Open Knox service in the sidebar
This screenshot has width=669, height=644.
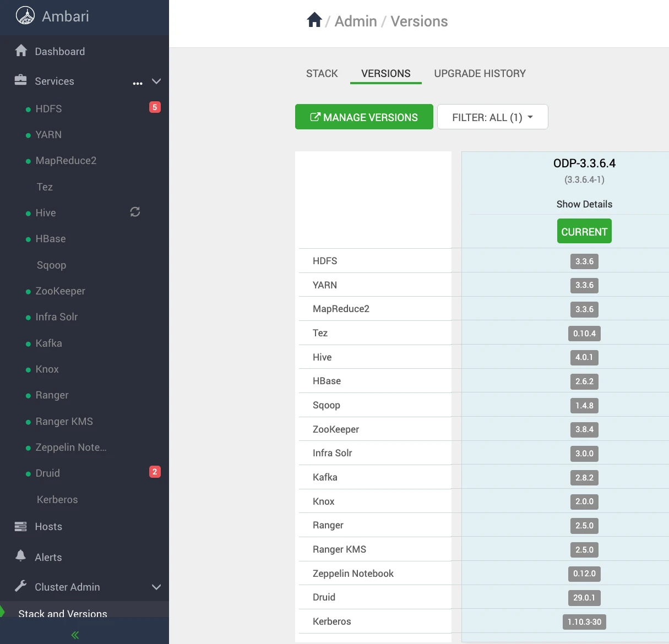[47, 369]
